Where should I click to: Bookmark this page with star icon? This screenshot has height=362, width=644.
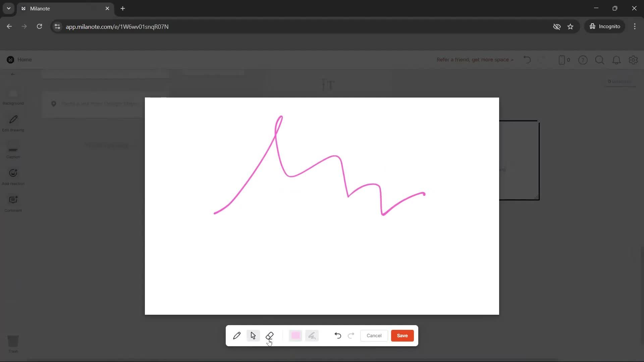tap(571, 26)
